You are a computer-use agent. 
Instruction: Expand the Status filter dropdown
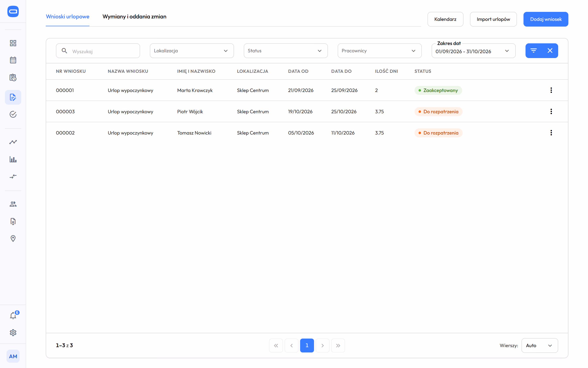[x=286, y=51]
